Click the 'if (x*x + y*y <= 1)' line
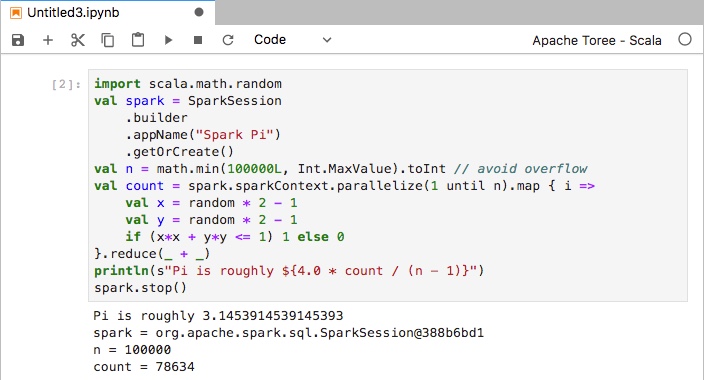The image size is (704, 380). click(235, 237)
